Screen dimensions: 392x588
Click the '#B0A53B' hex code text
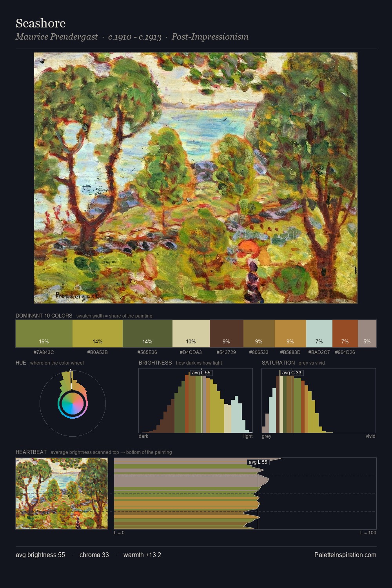[x=98, y=352]
